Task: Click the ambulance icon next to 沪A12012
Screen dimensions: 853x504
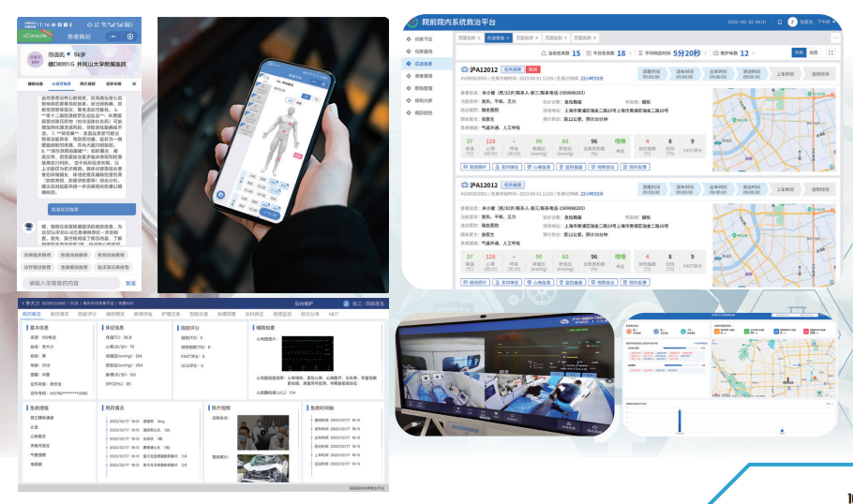Action: [464, 69]
